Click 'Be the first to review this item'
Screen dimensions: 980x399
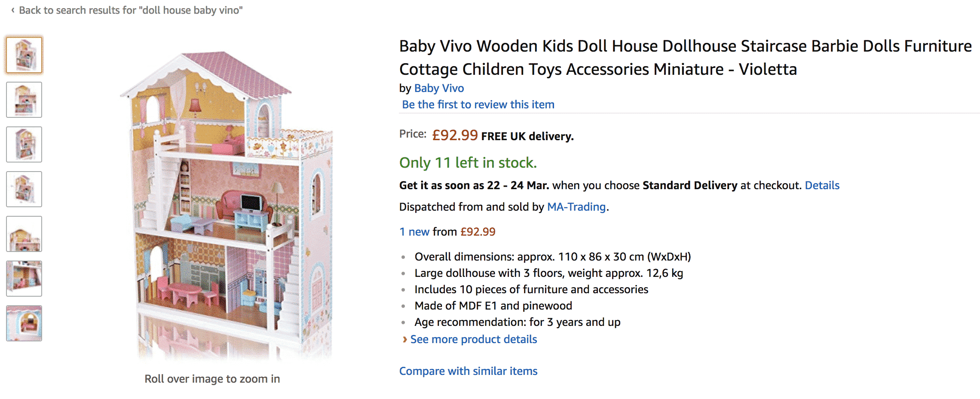click(x=478, y=104)
